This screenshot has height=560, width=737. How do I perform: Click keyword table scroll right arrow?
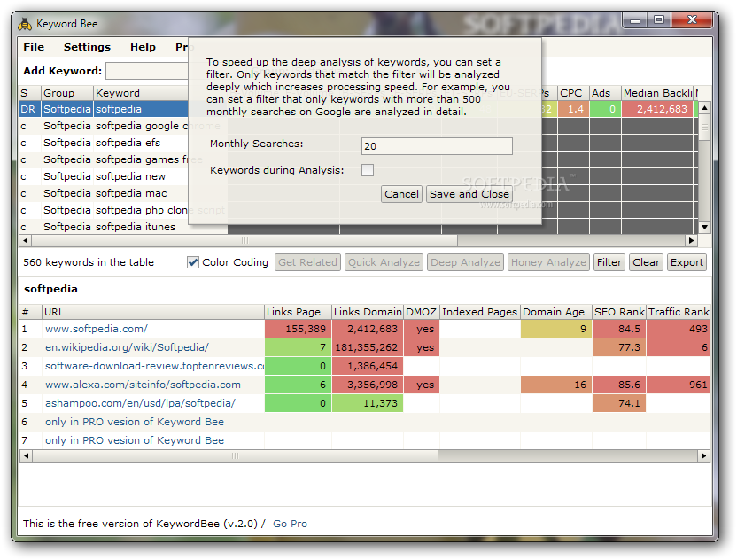coord(690,241)
